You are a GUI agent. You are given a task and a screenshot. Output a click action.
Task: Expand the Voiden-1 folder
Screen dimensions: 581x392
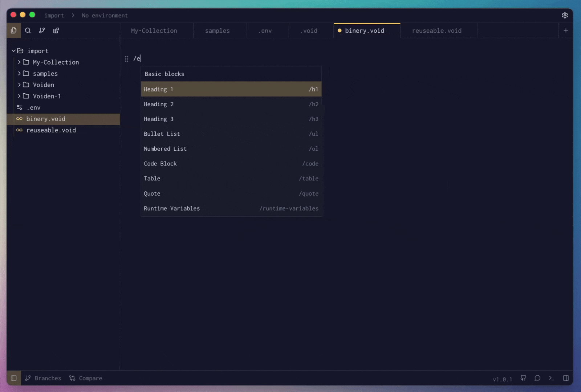[19, 96]
